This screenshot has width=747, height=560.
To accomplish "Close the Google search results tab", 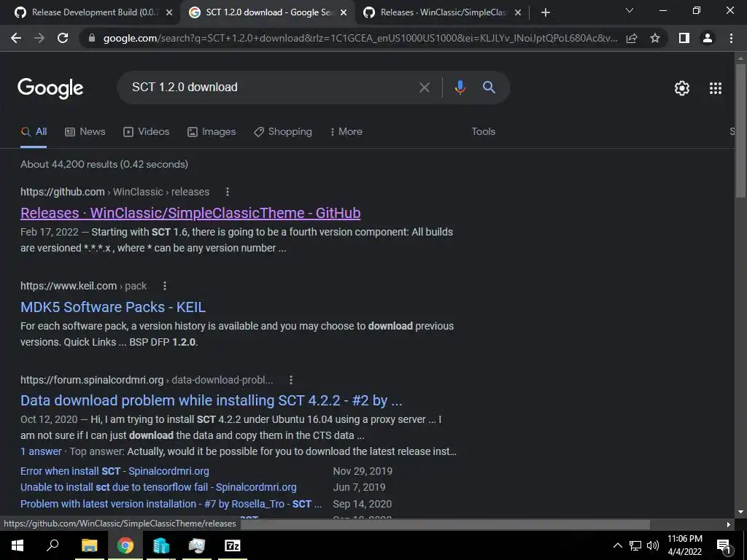I will [344, 13].
